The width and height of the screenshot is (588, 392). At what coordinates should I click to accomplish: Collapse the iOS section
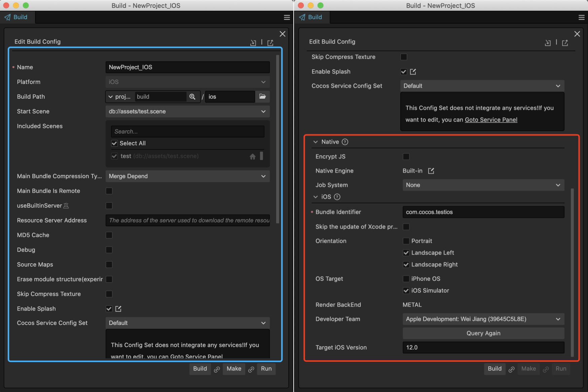pyautogui.click(x=316, y=197)
